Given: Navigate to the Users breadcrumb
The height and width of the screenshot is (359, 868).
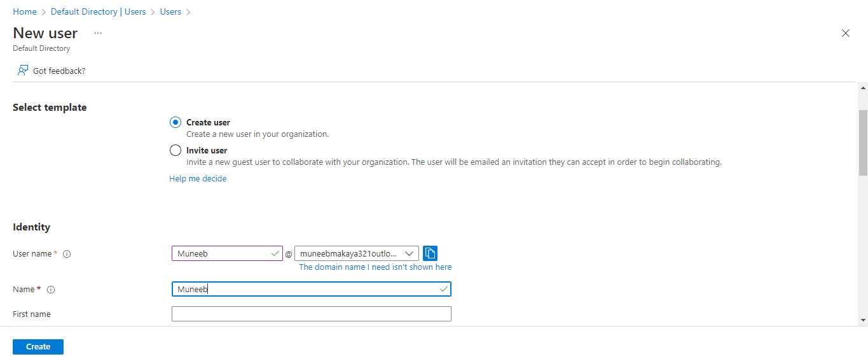Looking at the screenshot, I should pos(170,11).
